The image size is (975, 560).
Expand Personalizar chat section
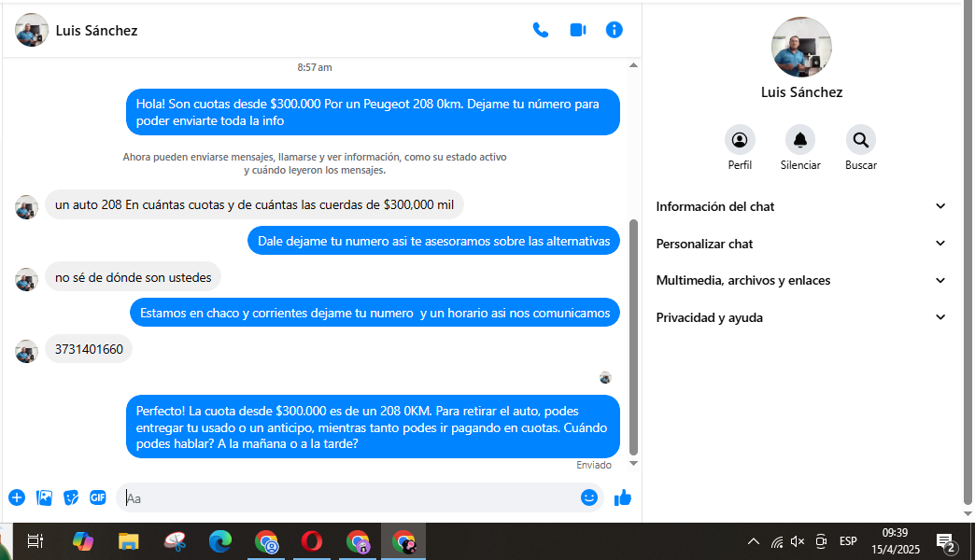(x=801, y=244)
